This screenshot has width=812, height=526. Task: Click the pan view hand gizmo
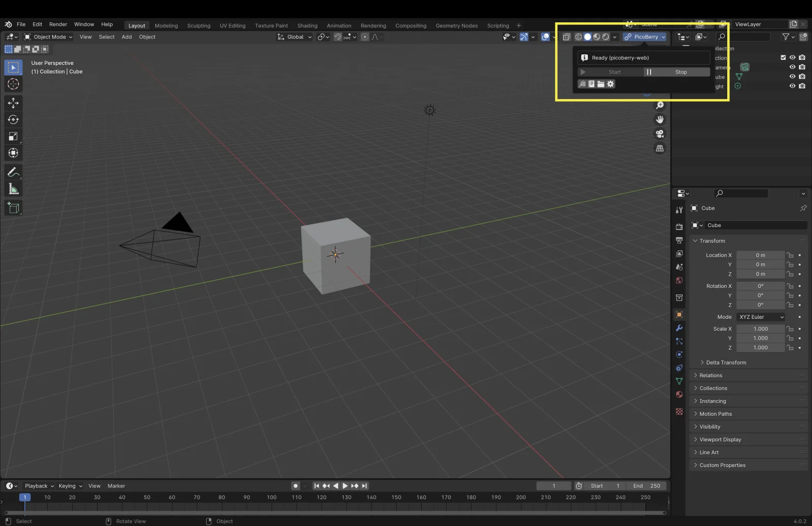(x=660, y=119)
